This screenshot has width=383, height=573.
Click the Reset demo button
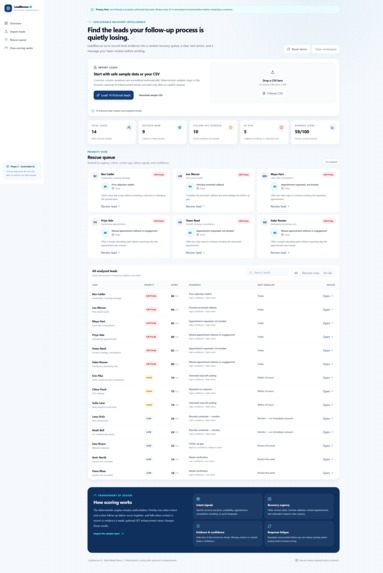297,49
